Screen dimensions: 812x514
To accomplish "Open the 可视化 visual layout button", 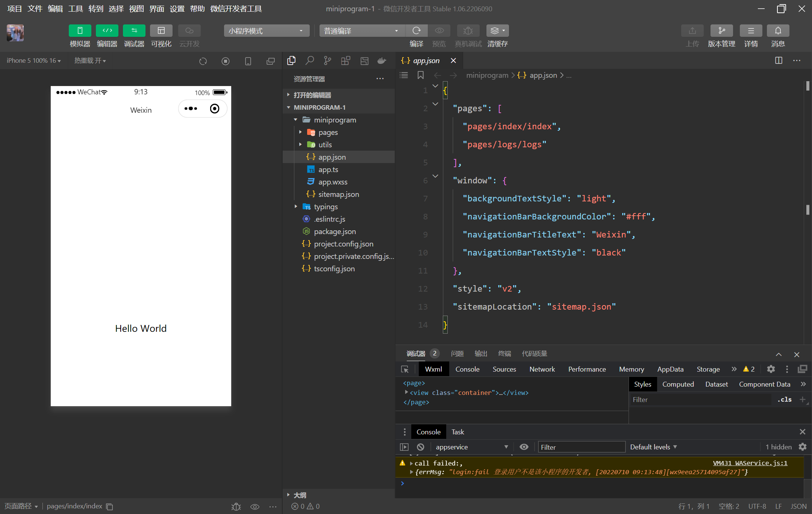I will click(161, 30).
